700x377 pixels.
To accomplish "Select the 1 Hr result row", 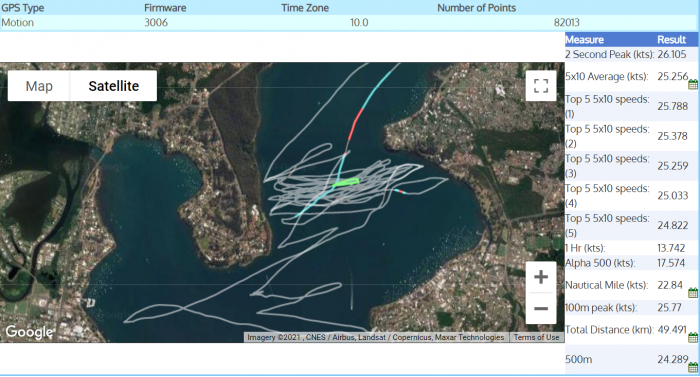I will (631, 248).
